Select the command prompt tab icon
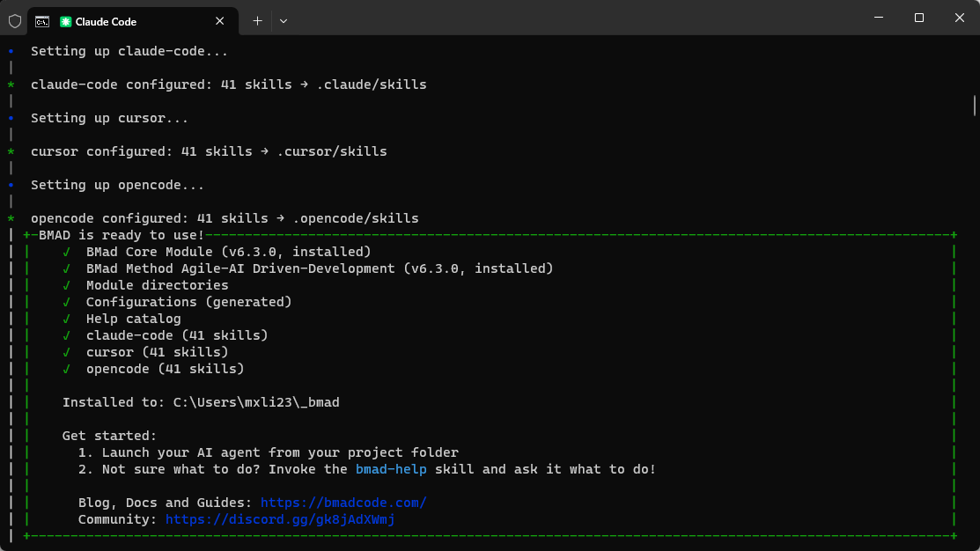This screenshot has width=980, height=551. (x=42, y=22)
